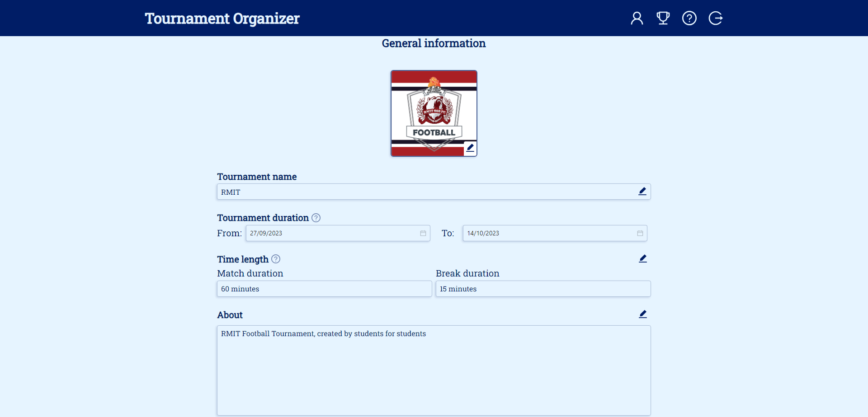Click the From date field 27/09/2023

pyautogui.click(x=338, y=233)
